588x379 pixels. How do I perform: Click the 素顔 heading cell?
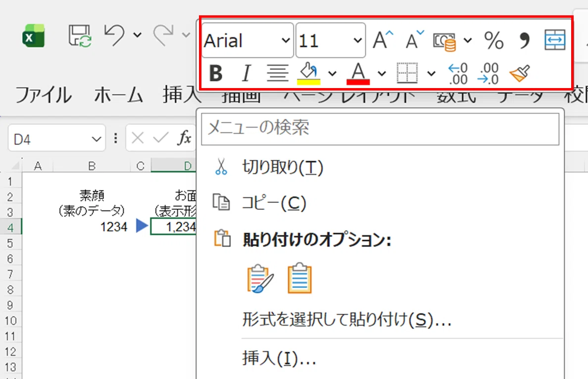point(92,196)
